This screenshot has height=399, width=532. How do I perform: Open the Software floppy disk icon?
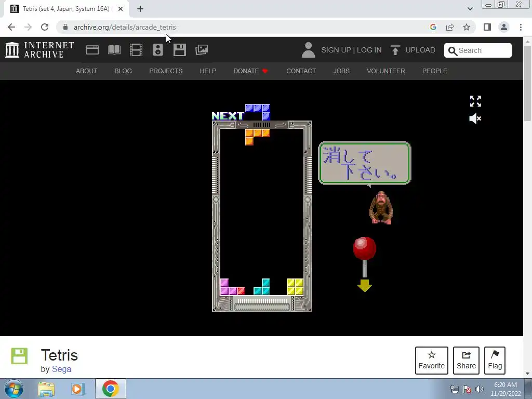click(x=179, y=50)
